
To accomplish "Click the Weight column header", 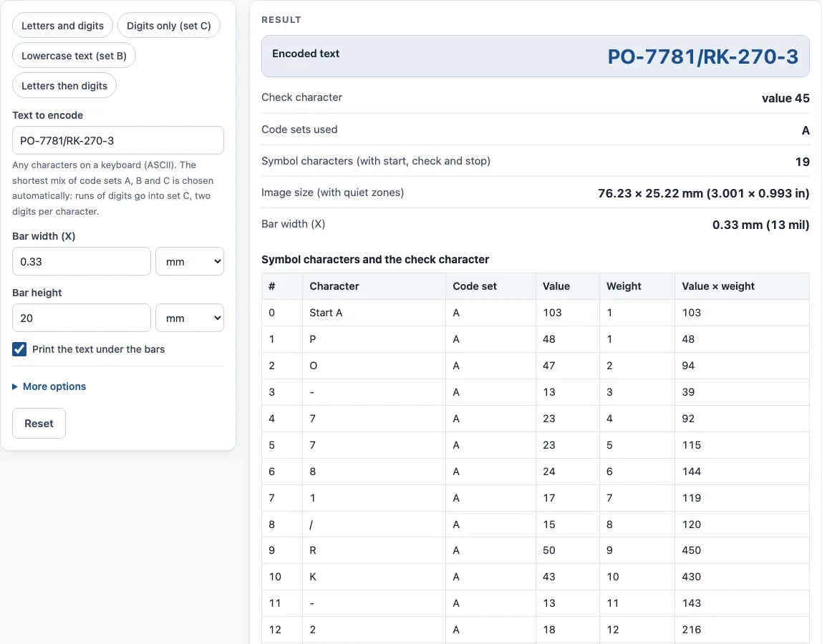I will pyautogui.click(x=624, y=286).
